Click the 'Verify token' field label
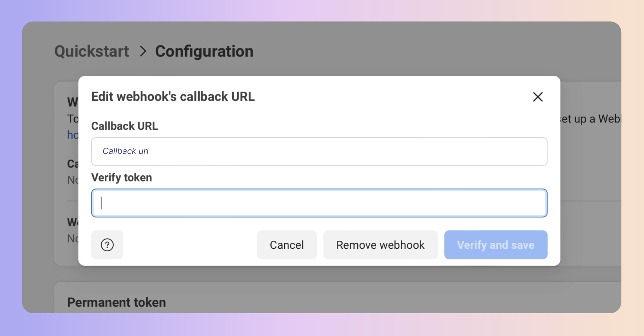 click(121, 178)
